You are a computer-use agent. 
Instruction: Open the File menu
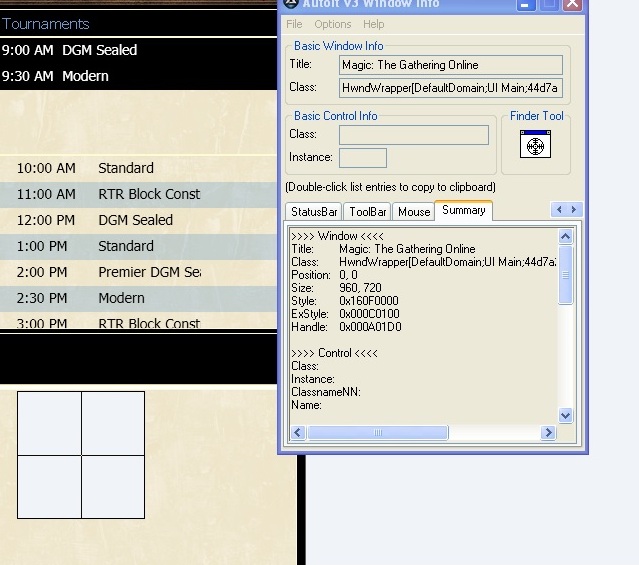294,24
